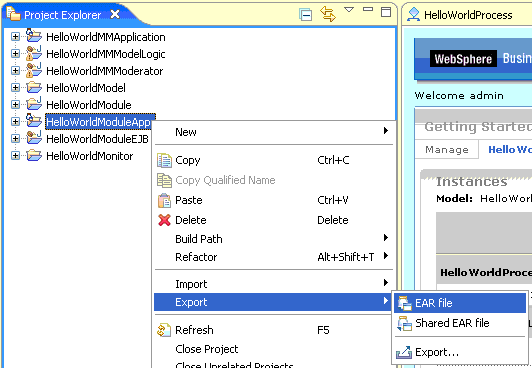The height and width of the screenshot is (368, 532).
Task: Select HelloWorldMMModelLogic in the tree
Action: tap(106, 54)
